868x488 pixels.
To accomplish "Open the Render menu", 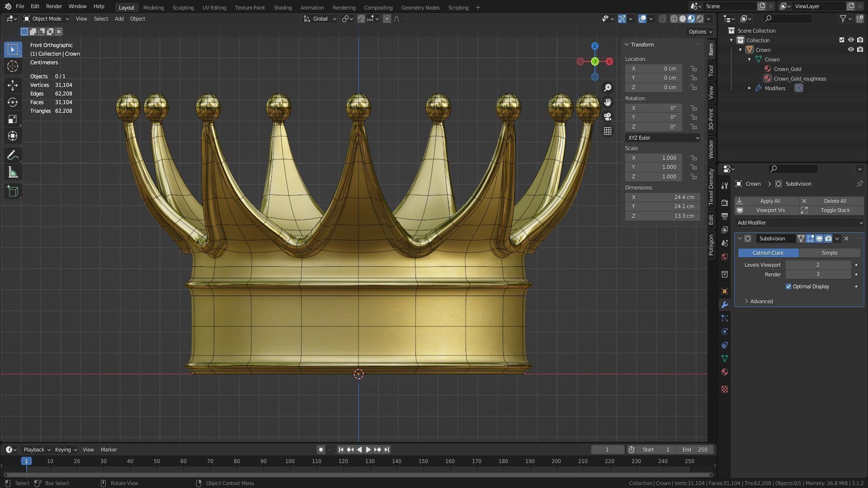I will click(54, 6).
